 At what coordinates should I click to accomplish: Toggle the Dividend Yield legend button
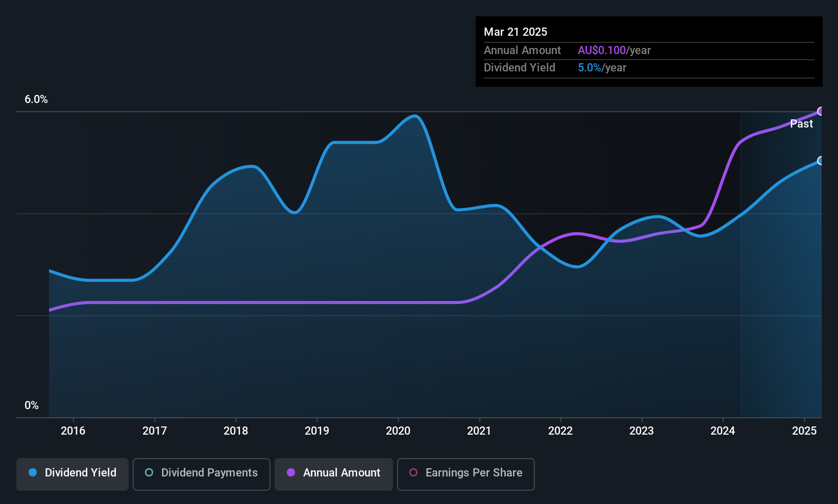(x=72, y=474)
